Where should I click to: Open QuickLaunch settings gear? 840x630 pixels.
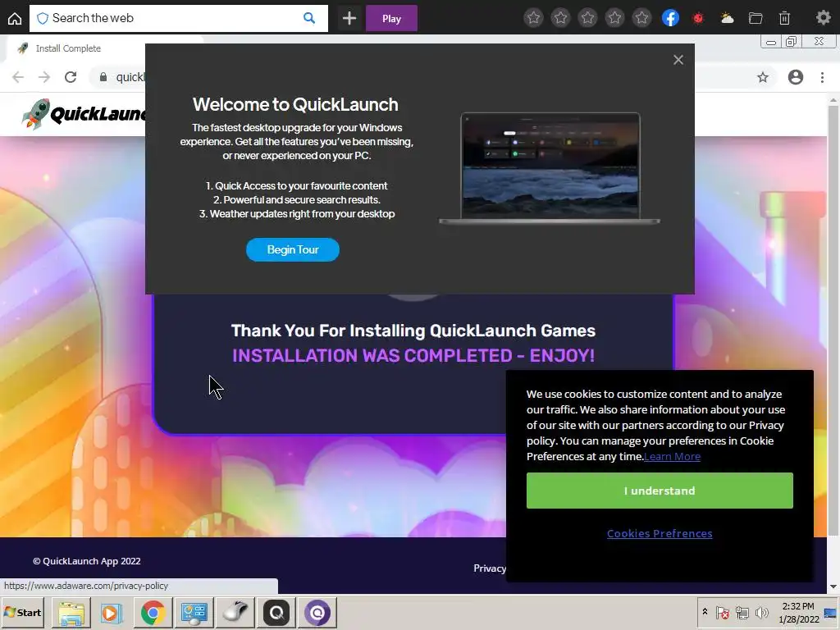click(823, 18)
